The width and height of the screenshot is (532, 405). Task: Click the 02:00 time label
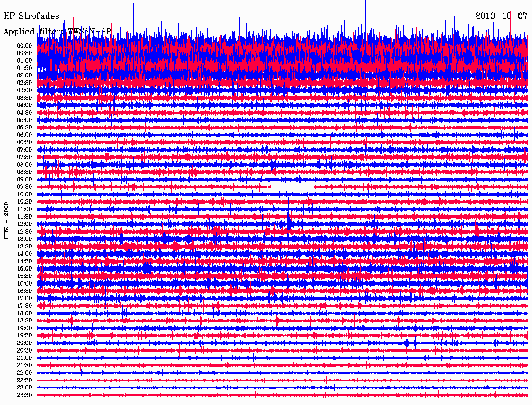[x=24, y=76]
